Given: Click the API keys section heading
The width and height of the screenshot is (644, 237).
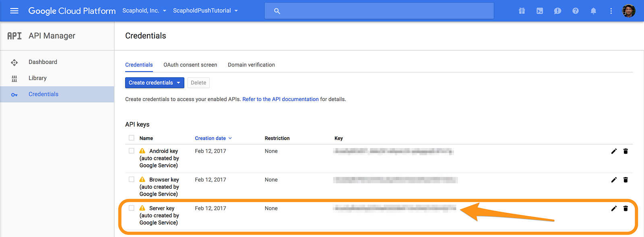Looking at the screenshot, I should pyautogui.click(x=137, y=124).
